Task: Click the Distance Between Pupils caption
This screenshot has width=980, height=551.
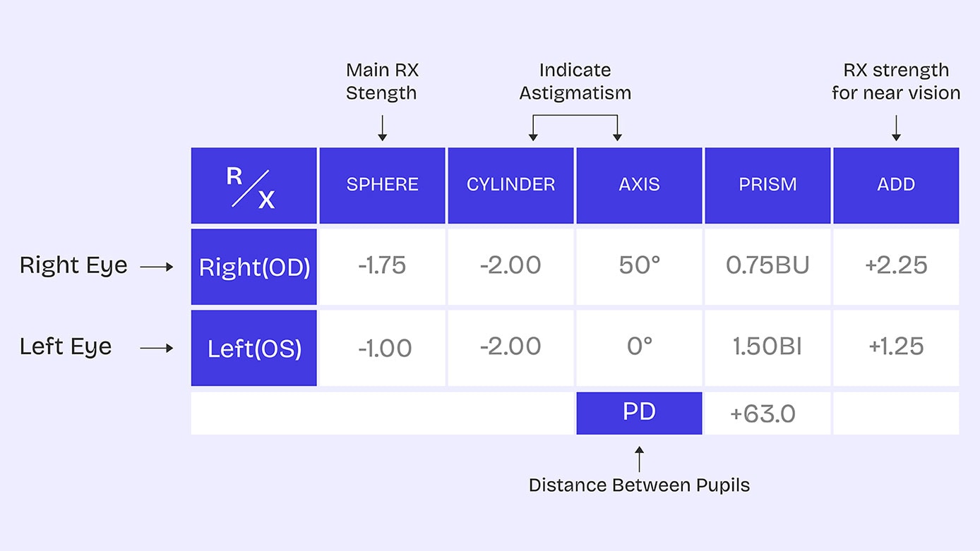Action: coord(639,485)
